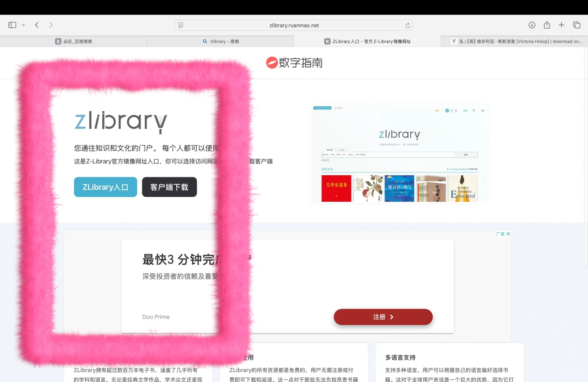This screenshot has height=382, width=588.
Task: Toggle the Safari sidebar icon
Action: 12,25
